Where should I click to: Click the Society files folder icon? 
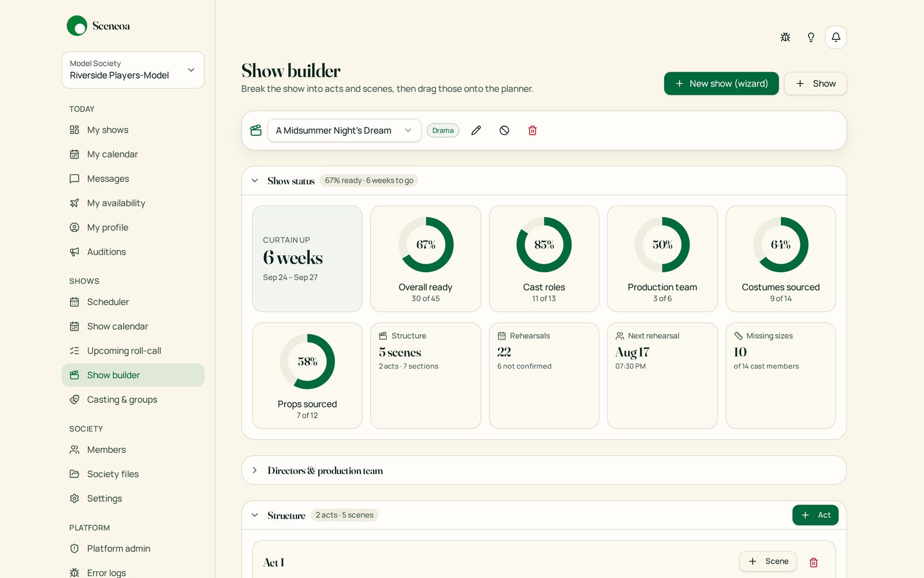74,474
